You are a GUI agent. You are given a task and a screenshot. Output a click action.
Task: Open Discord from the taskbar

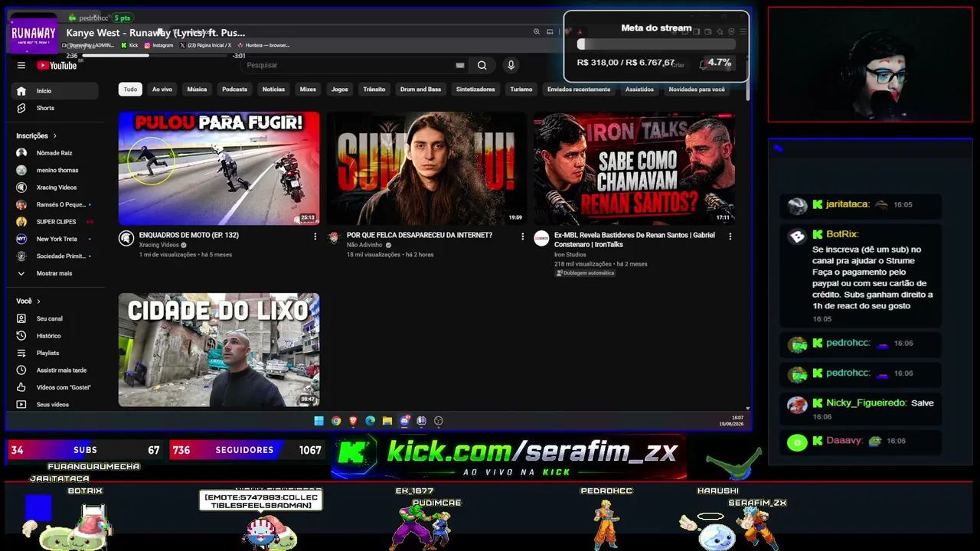point(404,420)
